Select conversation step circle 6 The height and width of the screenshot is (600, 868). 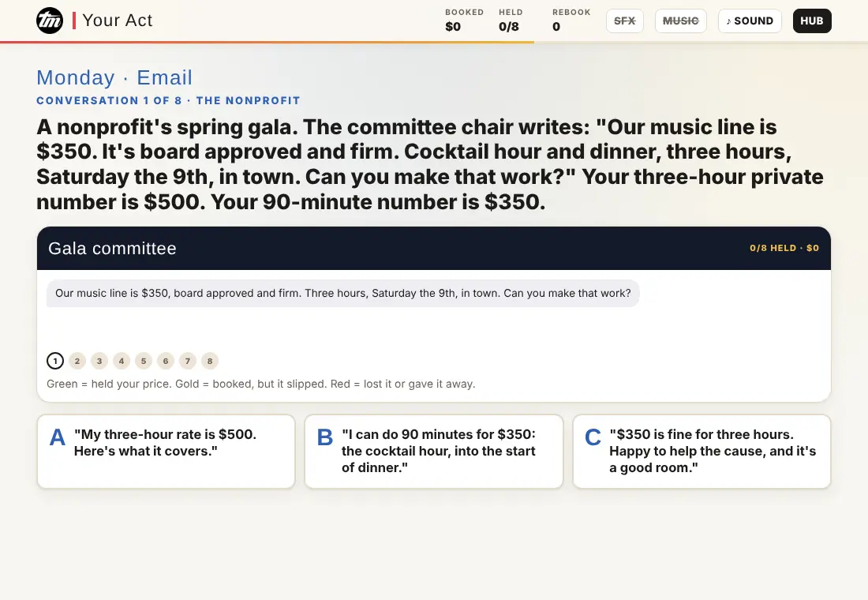[x=166, y=361]
